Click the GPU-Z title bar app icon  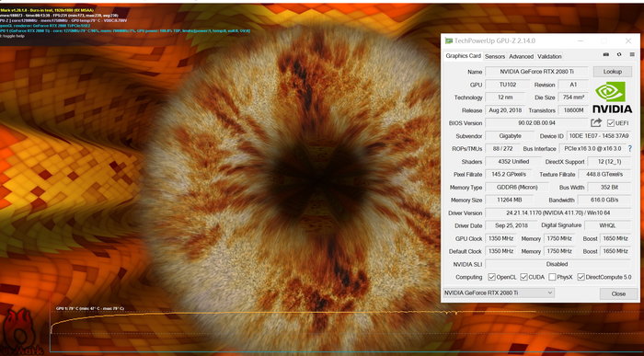click(449, 41)
